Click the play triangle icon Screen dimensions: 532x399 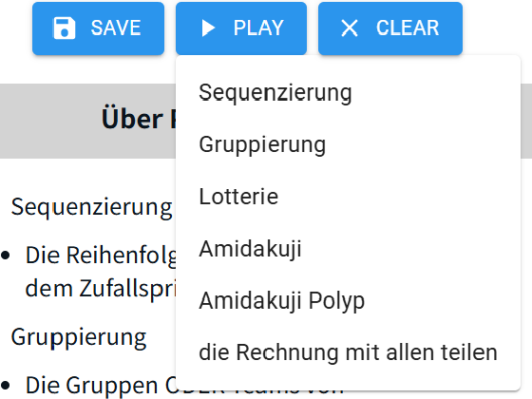pos(208,28)
